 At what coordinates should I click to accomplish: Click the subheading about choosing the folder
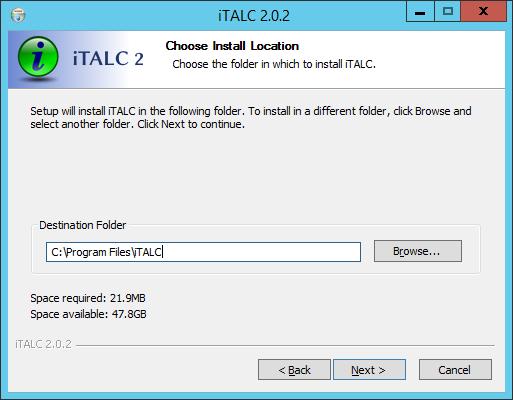tap(274, 64)
